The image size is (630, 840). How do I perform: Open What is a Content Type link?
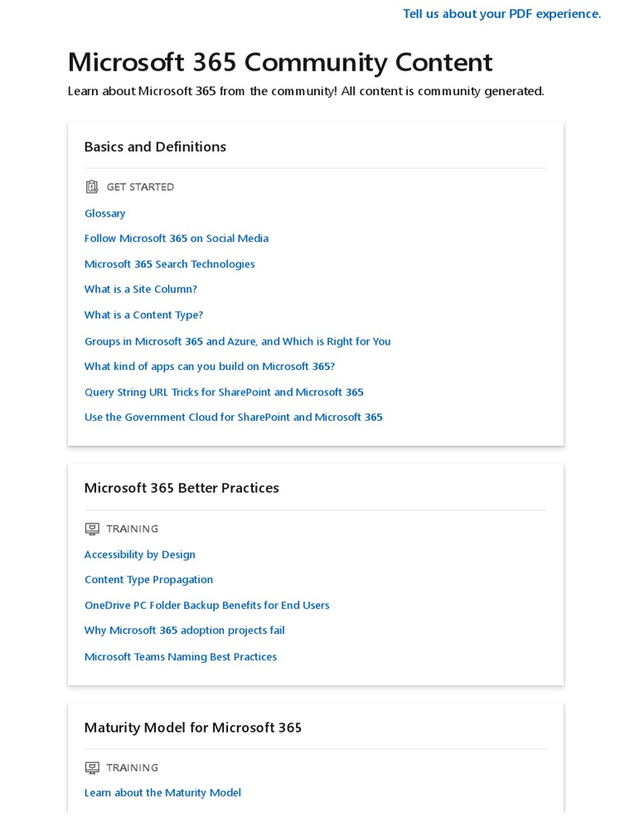[144, 315]
